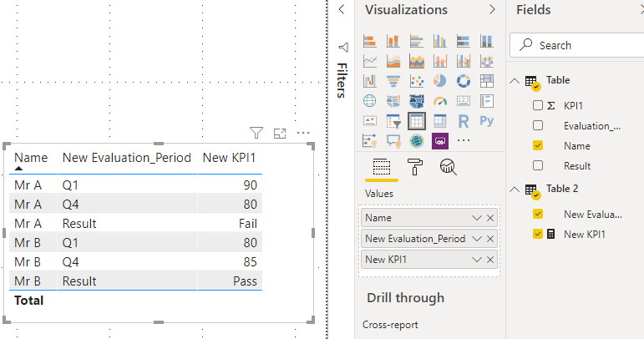Select the purple PowerApps visual

point(440,141)
